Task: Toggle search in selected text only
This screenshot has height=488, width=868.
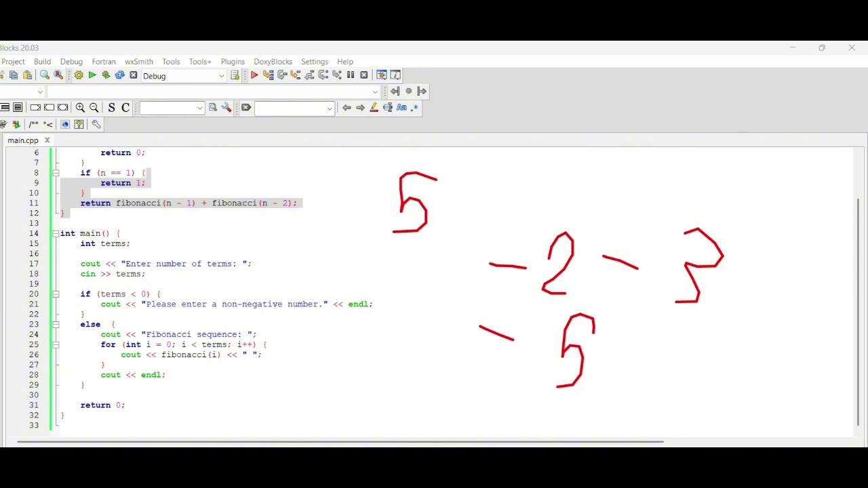Action: tap(388, 108)
